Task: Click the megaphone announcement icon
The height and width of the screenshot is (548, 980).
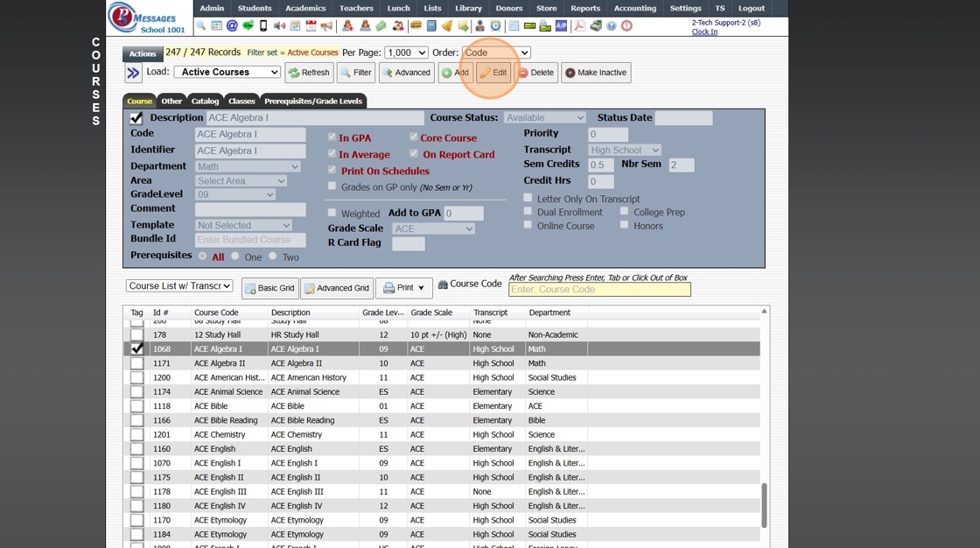Action: 326,26
